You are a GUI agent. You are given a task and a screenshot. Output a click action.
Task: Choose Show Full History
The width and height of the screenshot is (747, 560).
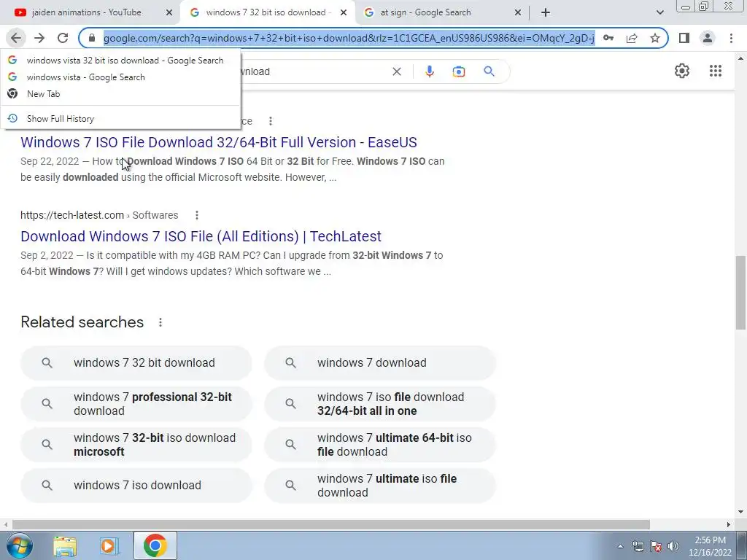click(120, 119)
